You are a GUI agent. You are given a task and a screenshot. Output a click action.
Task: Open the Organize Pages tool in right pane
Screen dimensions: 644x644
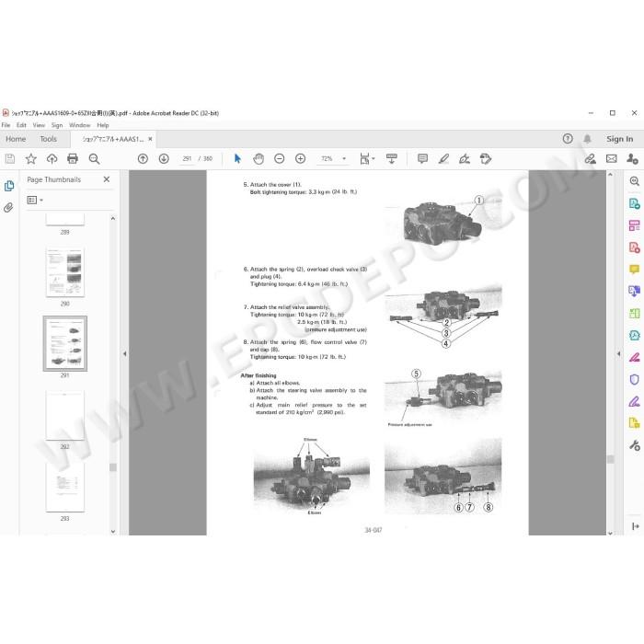click(x=634, y=225)
